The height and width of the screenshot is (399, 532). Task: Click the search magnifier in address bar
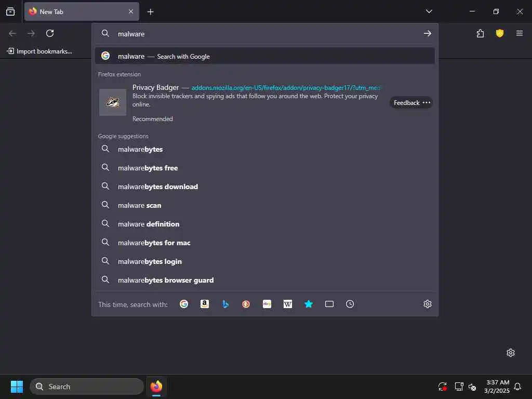pos(105,33)
